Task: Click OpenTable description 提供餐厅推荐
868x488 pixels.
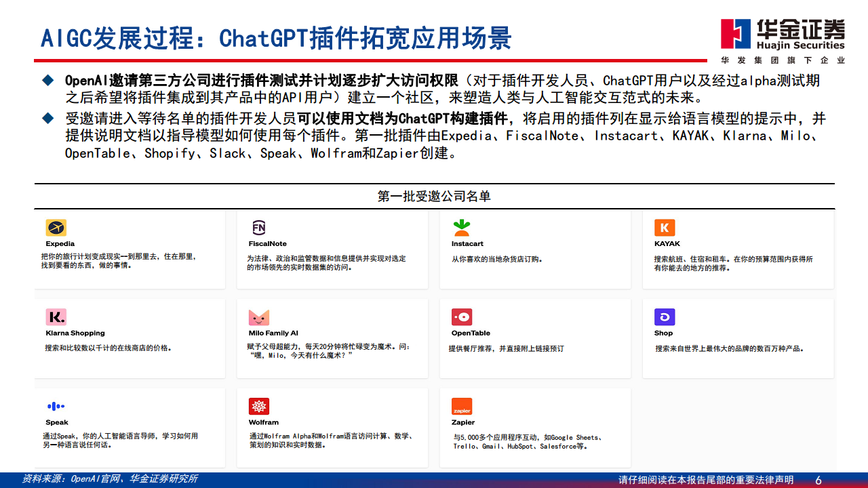Action: point(506,349)
